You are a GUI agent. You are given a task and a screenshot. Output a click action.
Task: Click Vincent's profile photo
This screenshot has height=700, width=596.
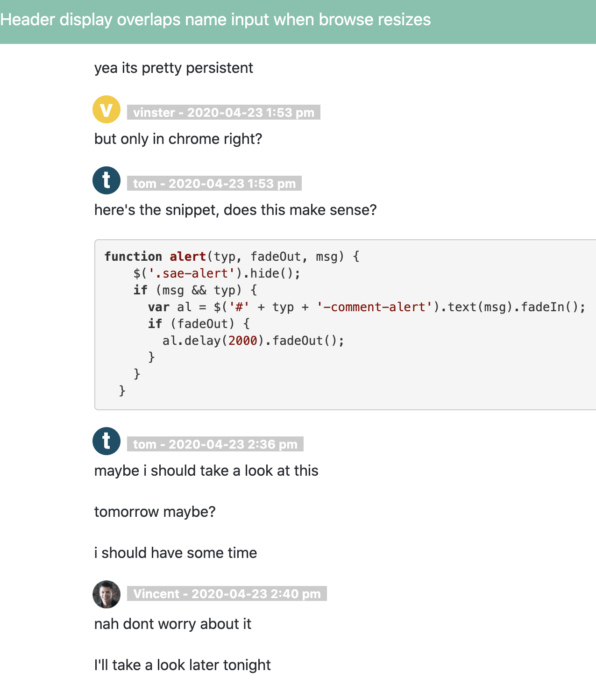tap(106, 594)
